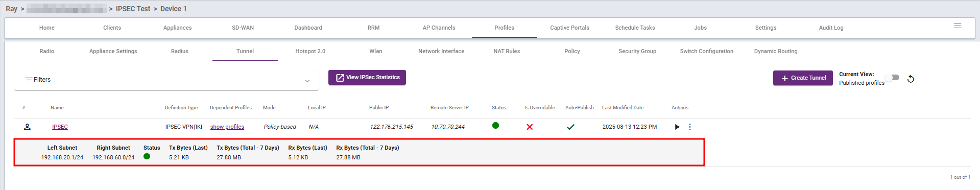The image size is (980, 190).
Task: Click the green tunnel status dot
Action: [495, 126]
